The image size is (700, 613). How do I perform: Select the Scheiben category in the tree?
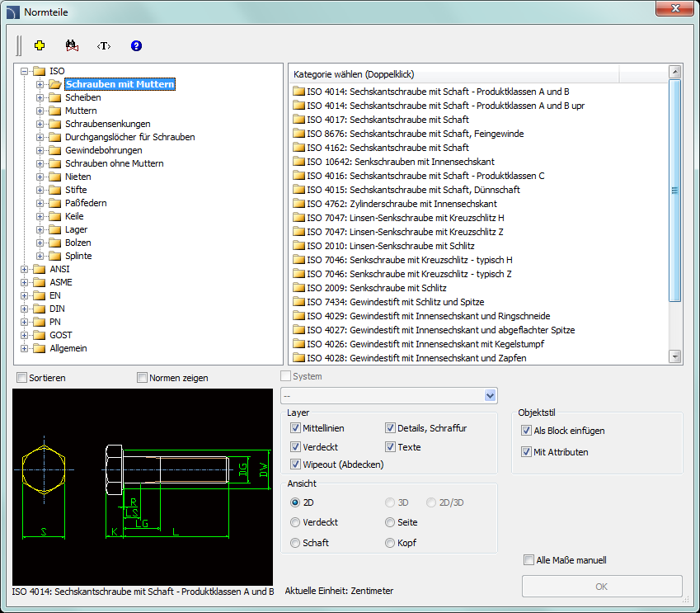(82, 97)
